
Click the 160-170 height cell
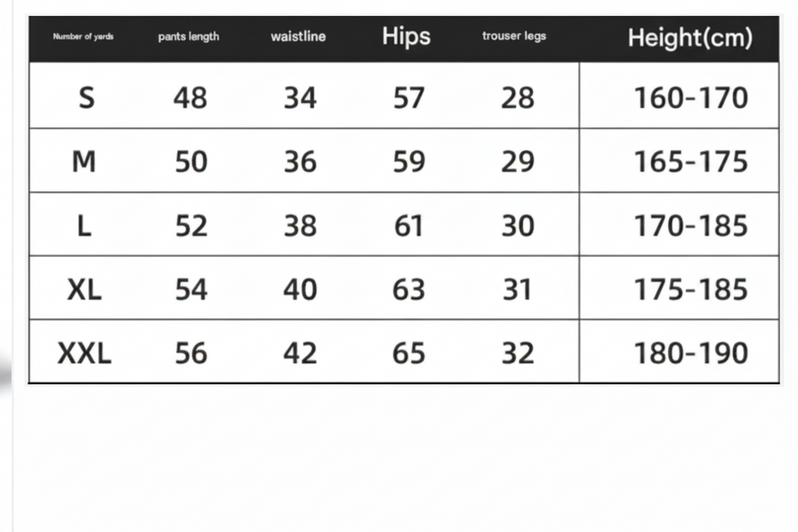pyautogui.click(x=691, y=98)
